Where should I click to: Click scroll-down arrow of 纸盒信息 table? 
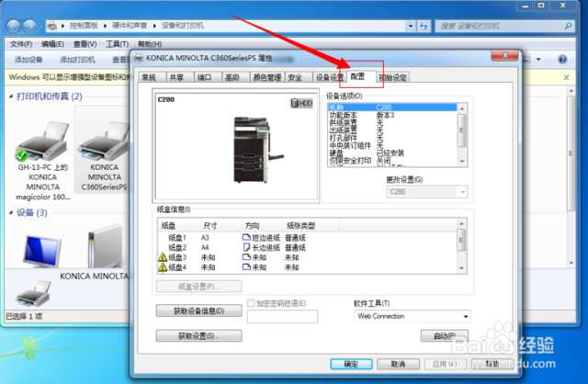coord(461,268)
